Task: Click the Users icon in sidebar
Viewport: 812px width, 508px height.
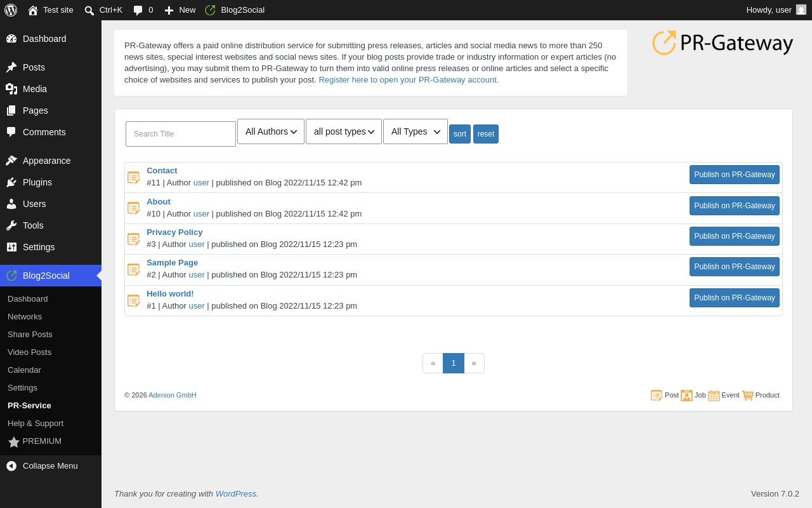Action: [x=11, y=204]
